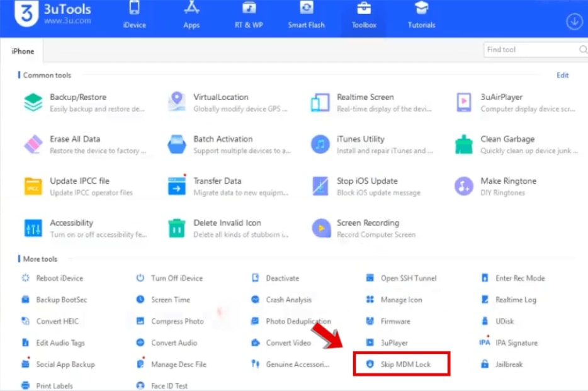This screenshot has width=588, height=391.
Task: Open the Jailbreak tool
Action: pos(501,364)
